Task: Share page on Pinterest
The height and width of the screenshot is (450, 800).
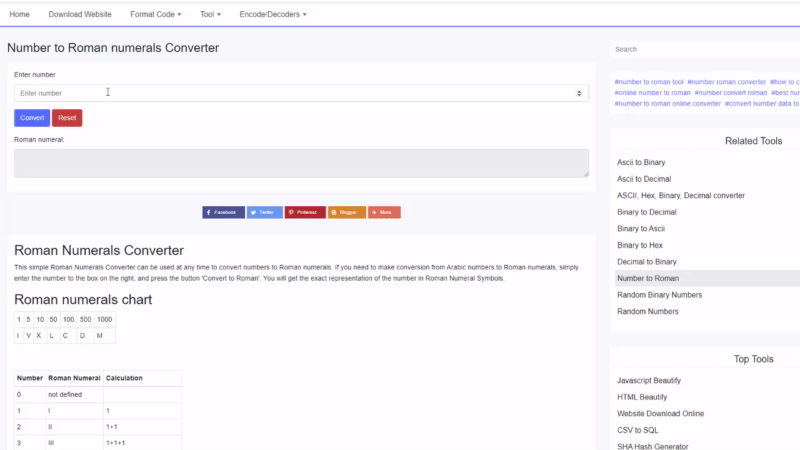Action: coord(305,212)
